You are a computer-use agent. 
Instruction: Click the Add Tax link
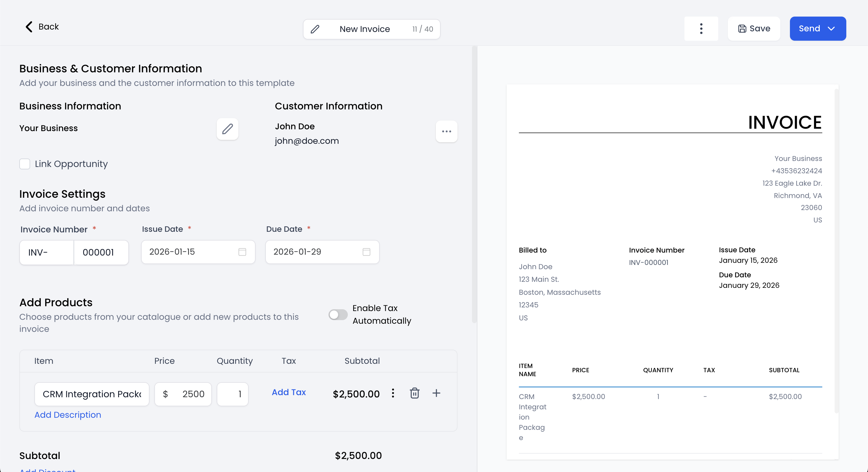[x=289, y=392]
